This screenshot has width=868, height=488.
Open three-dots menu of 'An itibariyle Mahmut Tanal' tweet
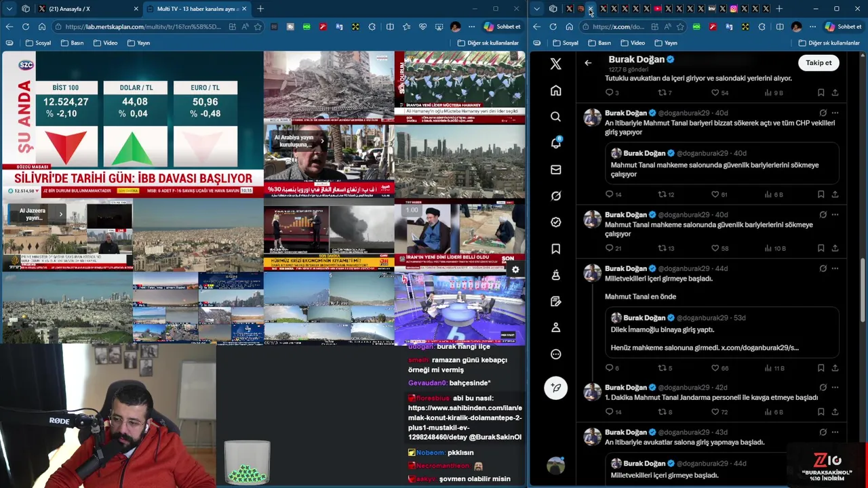(835, 113)
